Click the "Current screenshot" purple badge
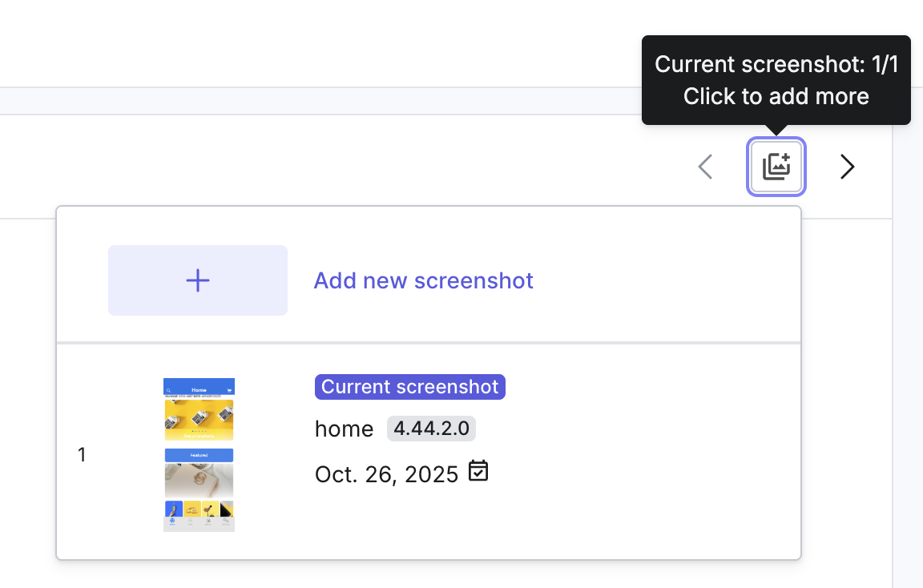Viewport: 923px width, 588px height. [409, 387]
